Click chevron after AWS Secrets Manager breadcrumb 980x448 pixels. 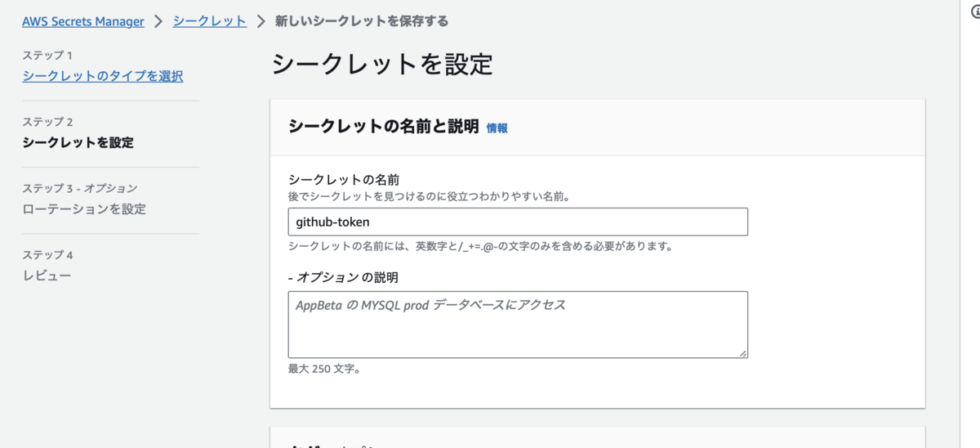[x=158, y=21]
